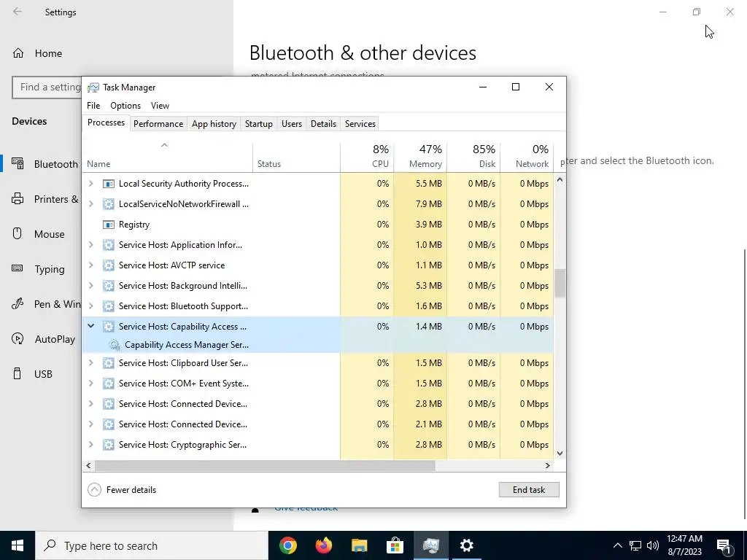The width and height of the screenshot is (747, 560).
Task: Click the Find a setting search field
Action: (x=47, y=87)
